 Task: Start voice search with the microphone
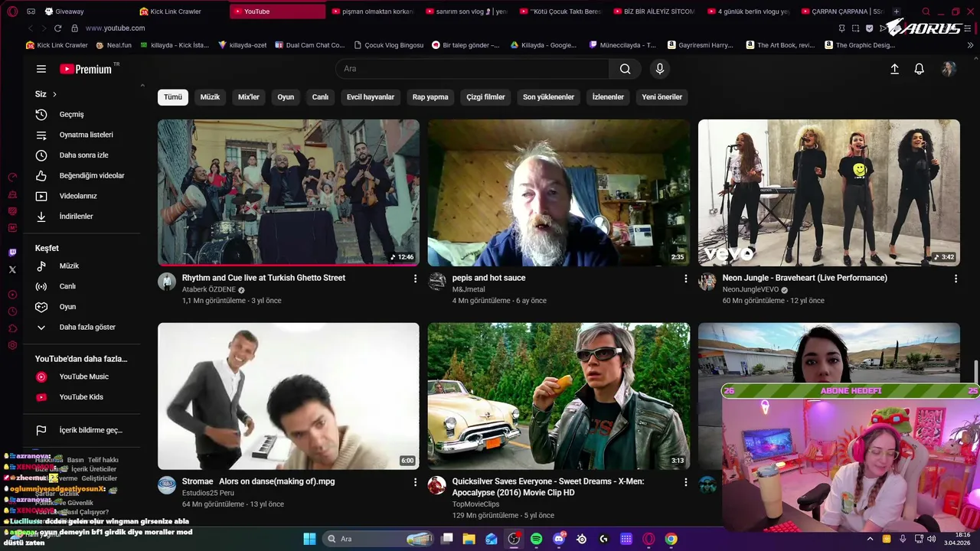pos(660,69)
